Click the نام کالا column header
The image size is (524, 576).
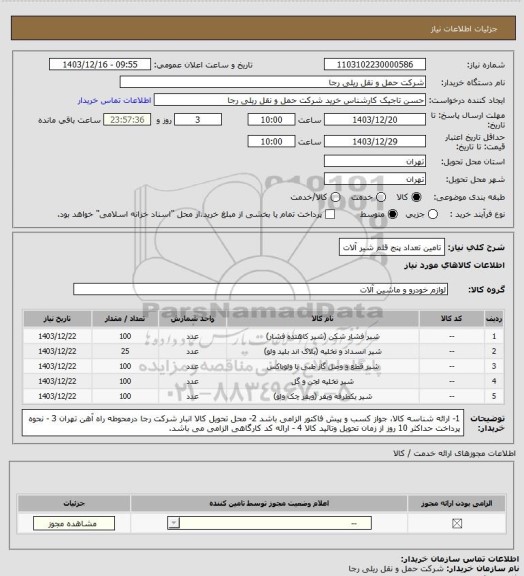pos(323,319)
